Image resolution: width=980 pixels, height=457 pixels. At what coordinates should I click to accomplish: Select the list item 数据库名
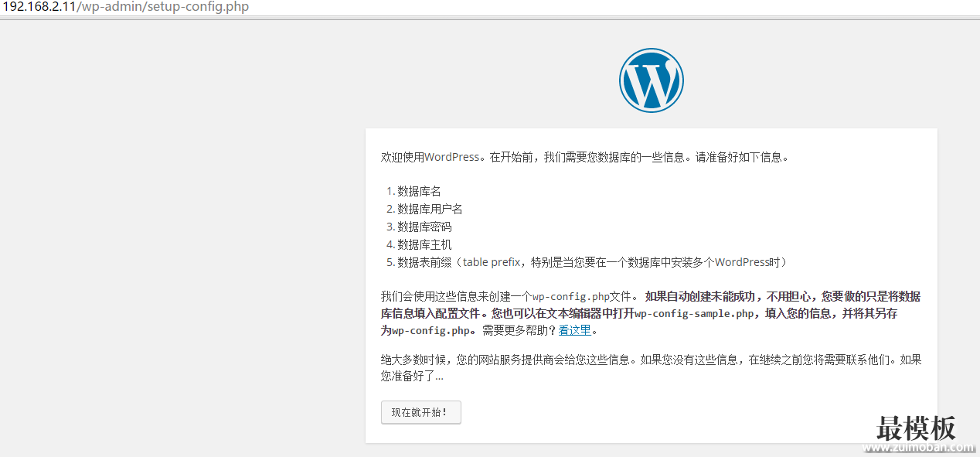(x=419, y=191)
